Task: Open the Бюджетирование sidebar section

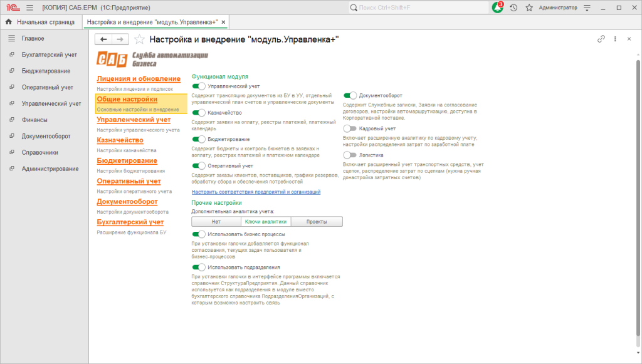Action: (x=46, y=71)
